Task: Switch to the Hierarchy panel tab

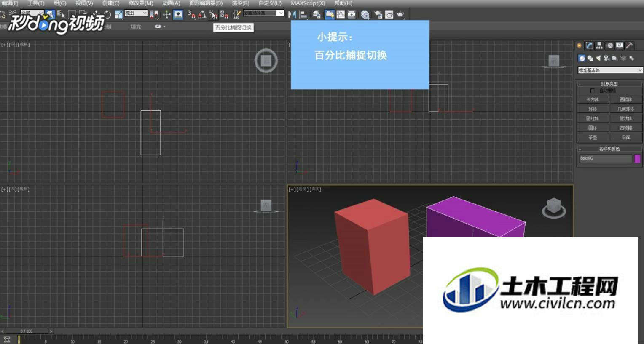Action: [599, 45]
